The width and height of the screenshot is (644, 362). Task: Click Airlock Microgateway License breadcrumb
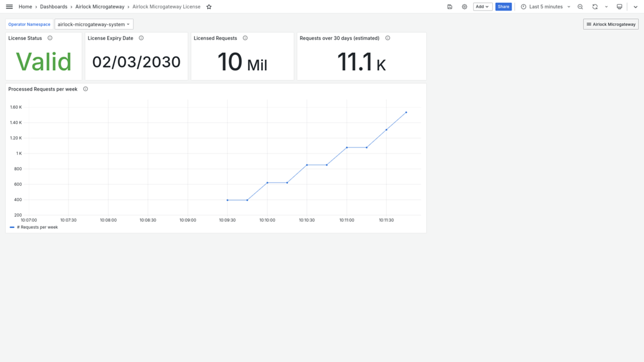click(x=166, y=6)
